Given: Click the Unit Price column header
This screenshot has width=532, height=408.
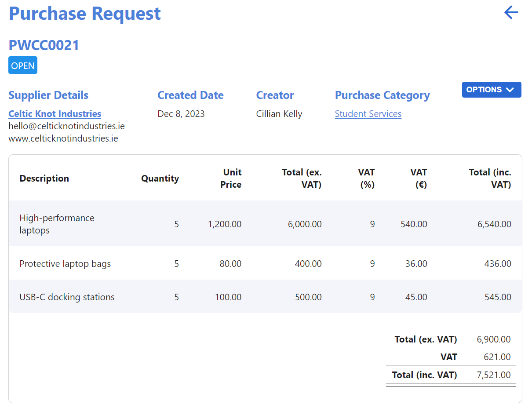Looking at the screenshot, I should click(231, 178).
